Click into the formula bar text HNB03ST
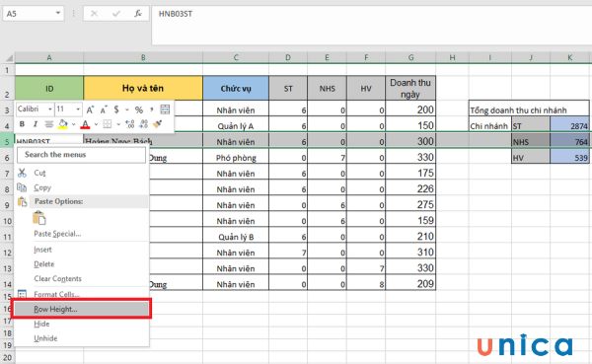The width and height of the screenshot is (592, 364). [x=176, y=14]
